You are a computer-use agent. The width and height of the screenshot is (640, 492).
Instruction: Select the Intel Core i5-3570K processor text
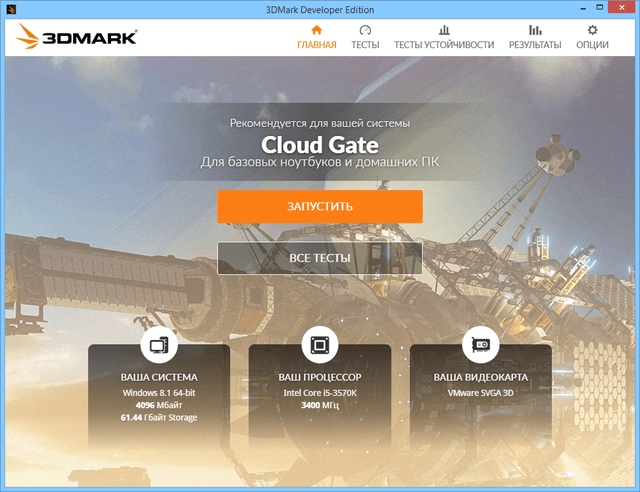319,392
